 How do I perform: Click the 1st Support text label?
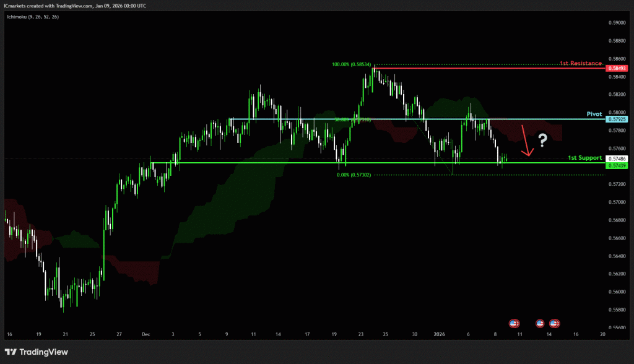(585, 158)
